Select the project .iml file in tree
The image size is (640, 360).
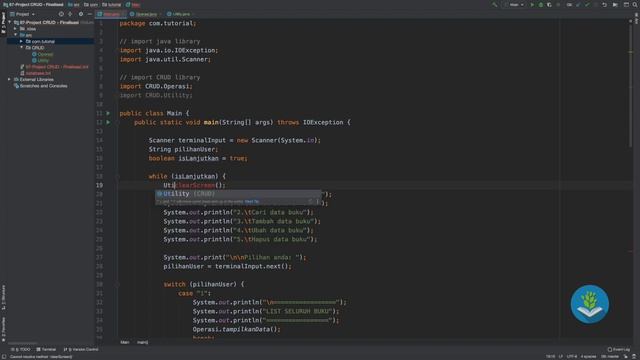[54, 67]
